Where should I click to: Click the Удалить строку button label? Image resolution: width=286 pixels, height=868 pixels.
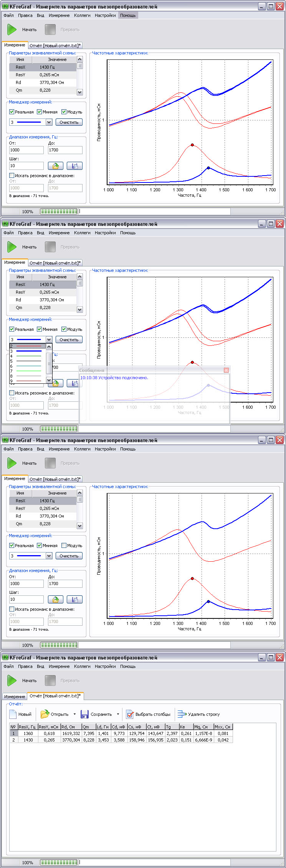click(x=204, y=714)
